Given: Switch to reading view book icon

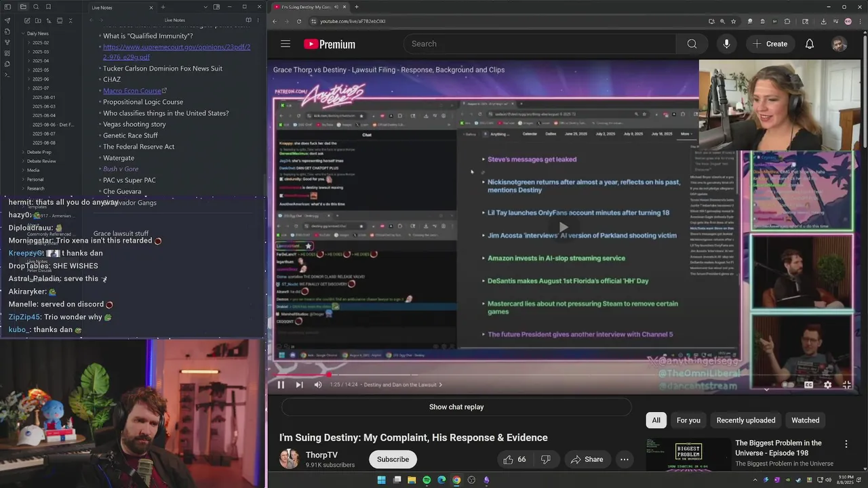Looking at the screenshot, I should [248, 20].
